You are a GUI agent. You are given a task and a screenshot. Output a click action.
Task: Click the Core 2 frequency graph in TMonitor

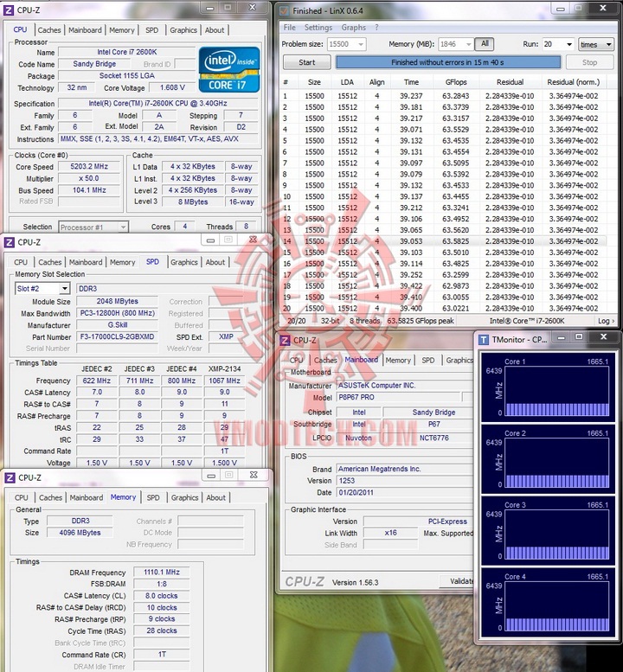[557, 464]
